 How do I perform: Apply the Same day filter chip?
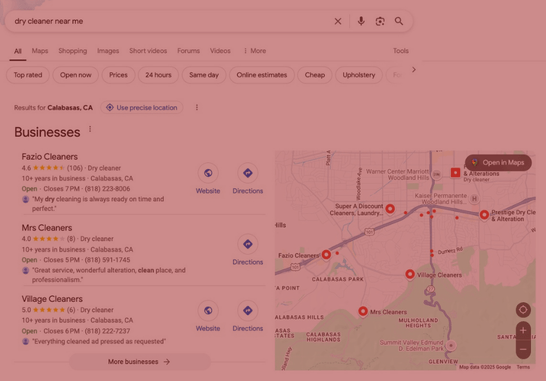tap(204, 75)
